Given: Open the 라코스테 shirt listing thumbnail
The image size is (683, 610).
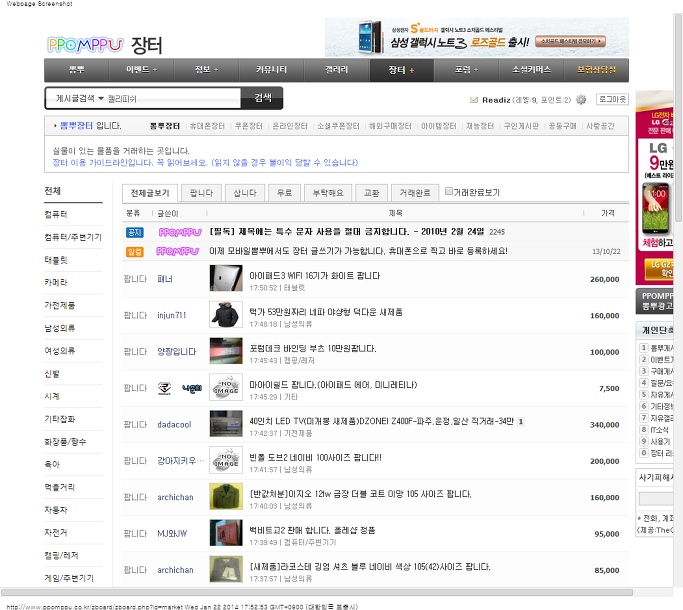Looking at the screenshot, I should click(x=226, y=569).
